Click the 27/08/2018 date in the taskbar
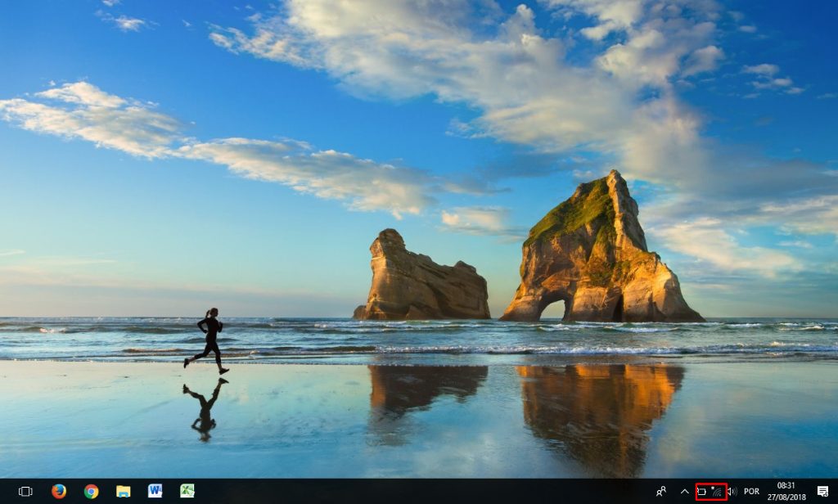This screenshot has width=838, height=504. [786, 497]
